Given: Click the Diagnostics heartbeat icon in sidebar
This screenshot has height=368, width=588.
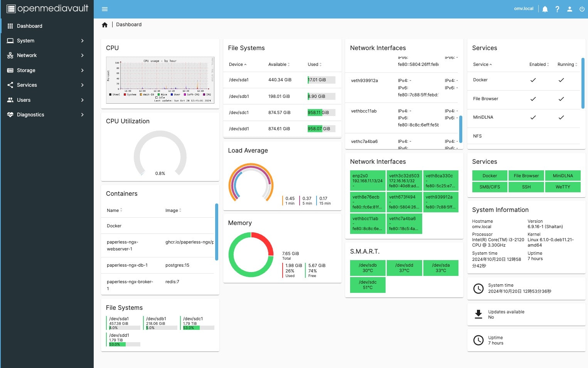Looking at the screenshot, I should coord(10,114).
